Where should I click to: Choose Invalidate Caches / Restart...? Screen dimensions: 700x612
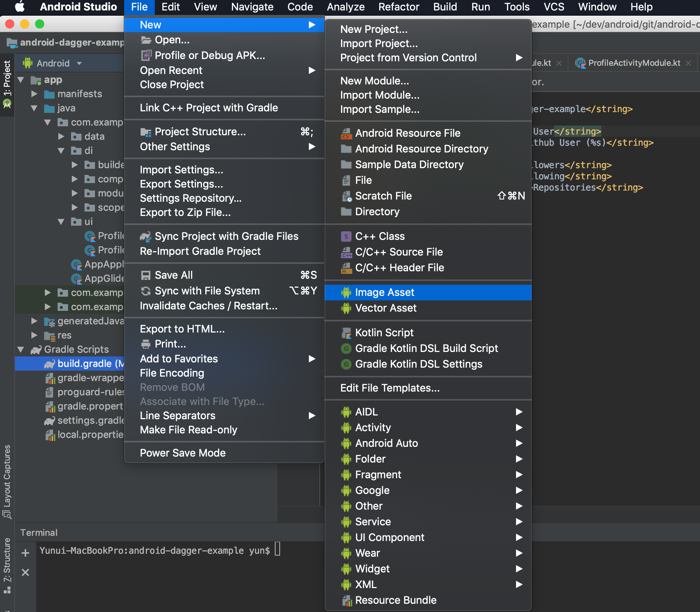coord(224,306)
